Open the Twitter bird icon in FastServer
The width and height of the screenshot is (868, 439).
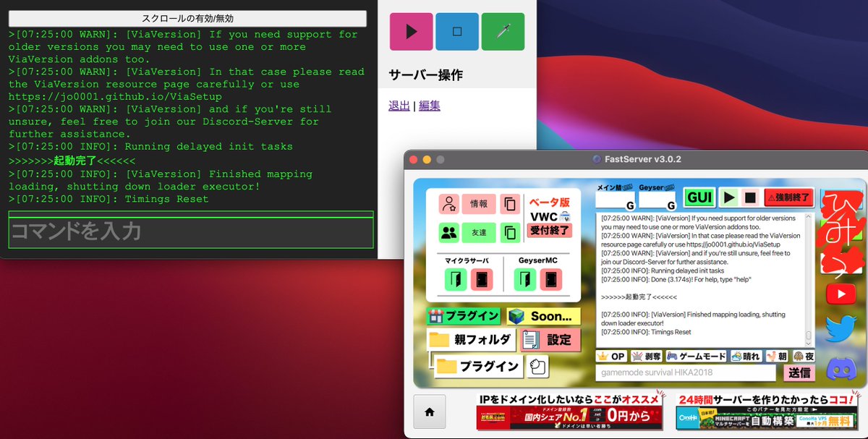[x=841, y=329]
